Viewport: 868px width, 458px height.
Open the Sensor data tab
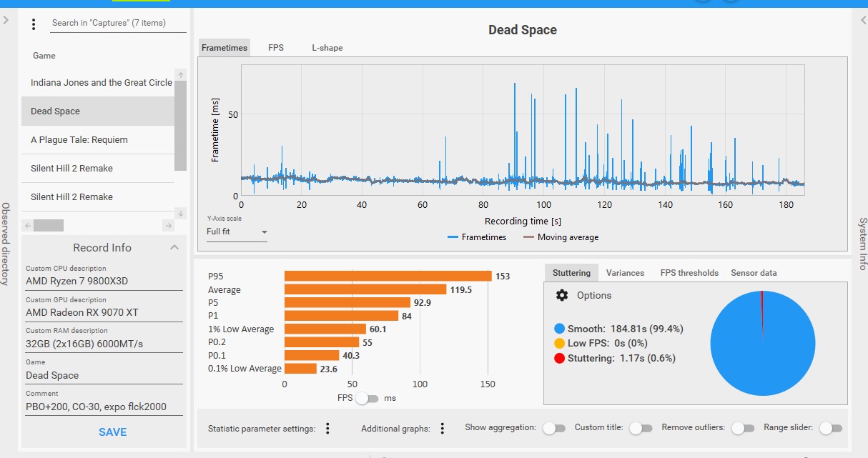tap(753, 273)
